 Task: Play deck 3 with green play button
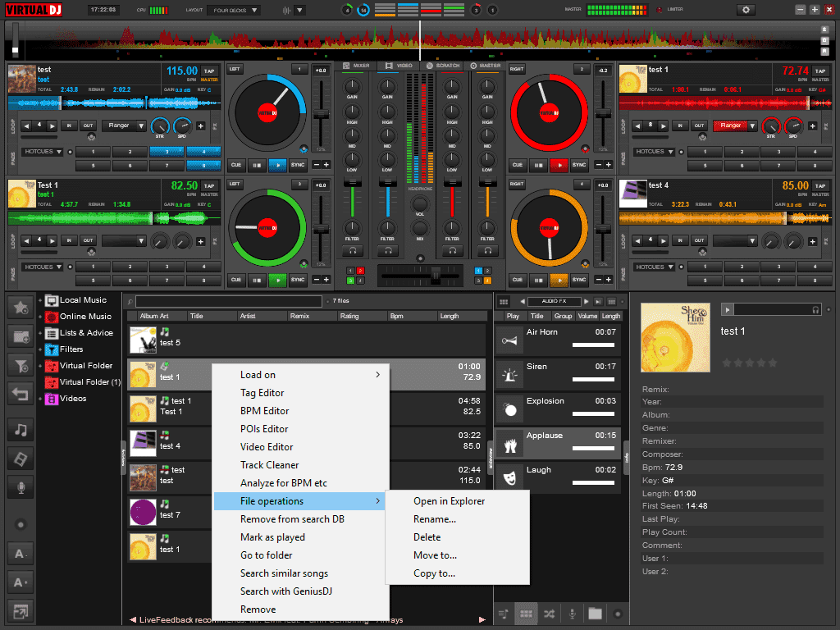point(277,280)
